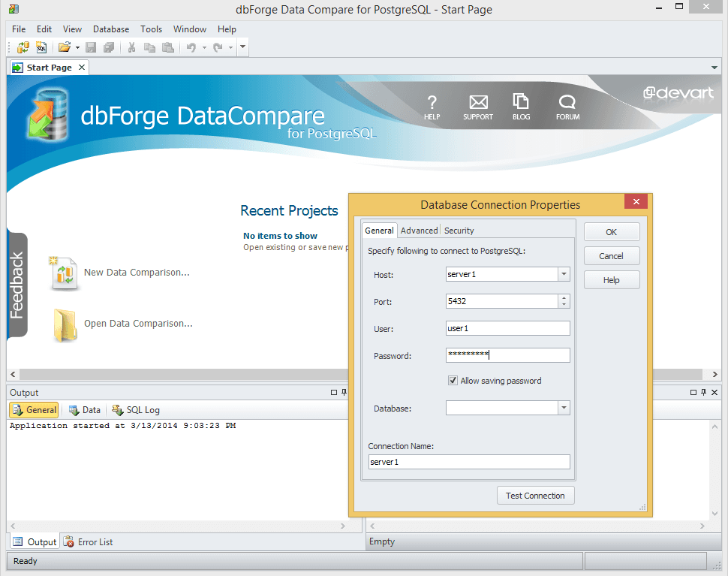
Task: Click the Save All toolbar icon
Action: coord(109,47)
